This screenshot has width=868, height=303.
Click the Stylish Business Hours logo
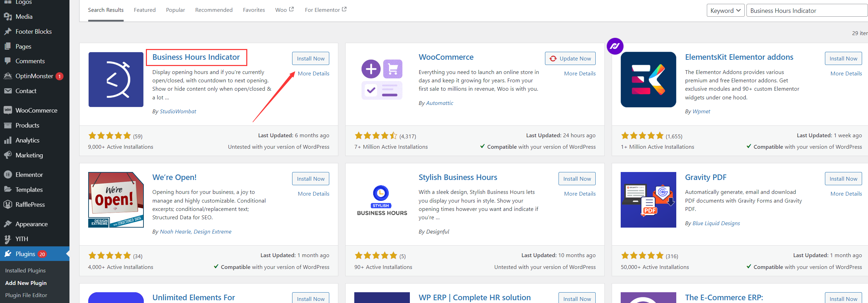click(x=382, y=200)
